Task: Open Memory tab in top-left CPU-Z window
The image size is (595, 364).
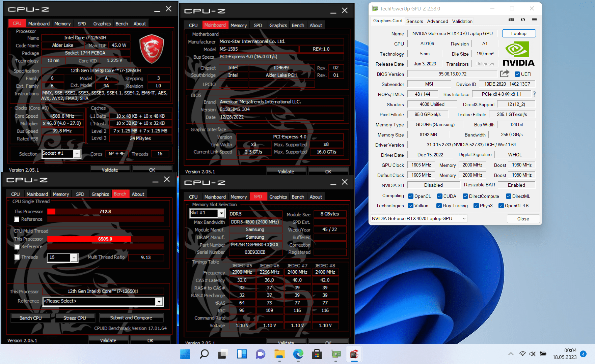Action: tap(62, 24)
